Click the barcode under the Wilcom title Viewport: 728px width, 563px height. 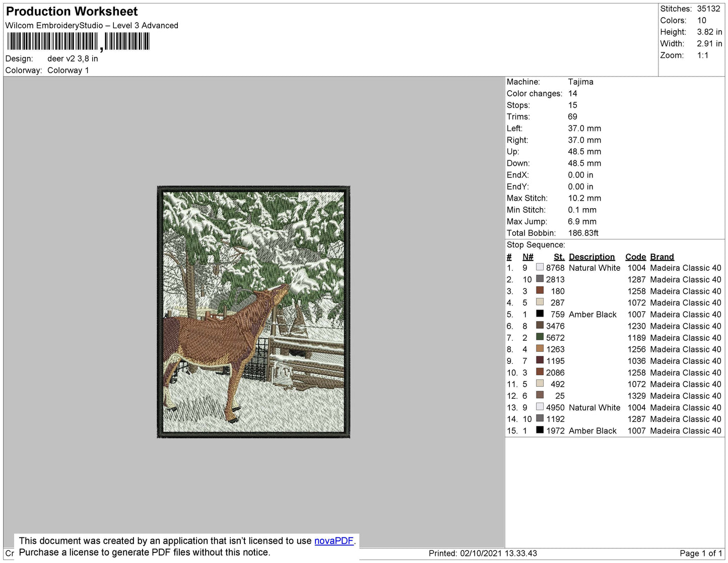(78, 41)
